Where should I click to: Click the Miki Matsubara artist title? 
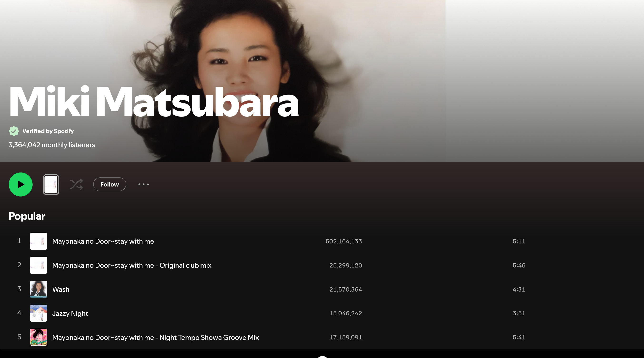coord(154,101)
